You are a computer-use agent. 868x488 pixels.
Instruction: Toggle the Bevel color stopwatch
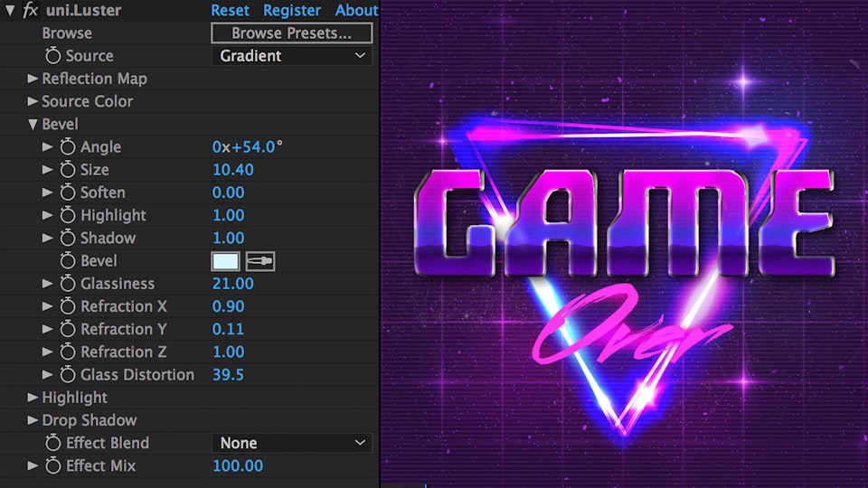click(x=68, y=261)
